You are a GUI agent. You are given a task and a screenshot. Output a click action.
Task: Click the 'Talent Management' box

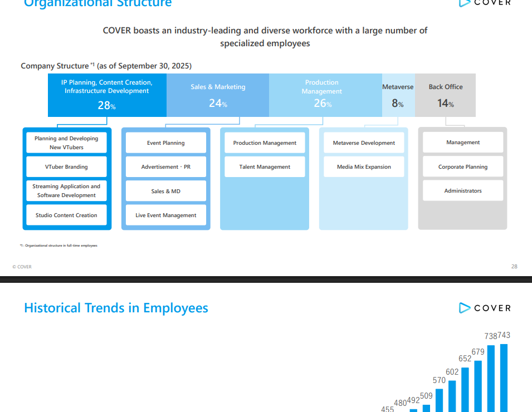point(265,167)
